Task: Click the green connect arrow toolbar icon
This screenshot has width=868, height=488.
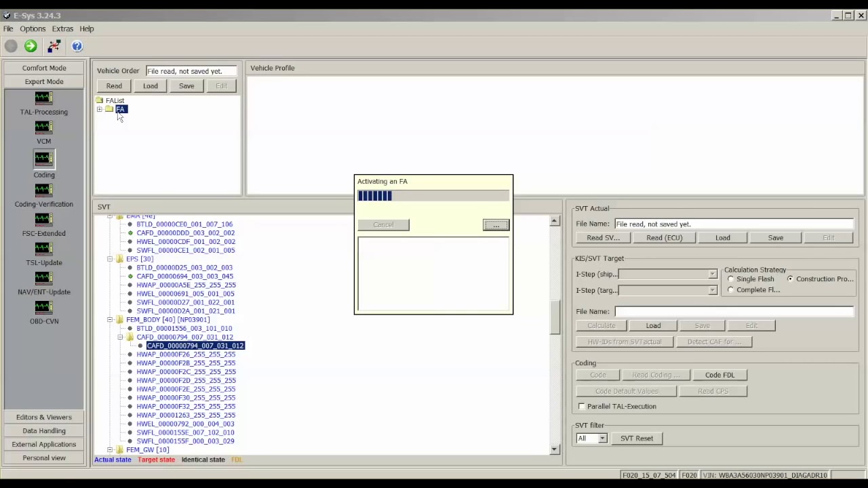Action: click(31, 46)
